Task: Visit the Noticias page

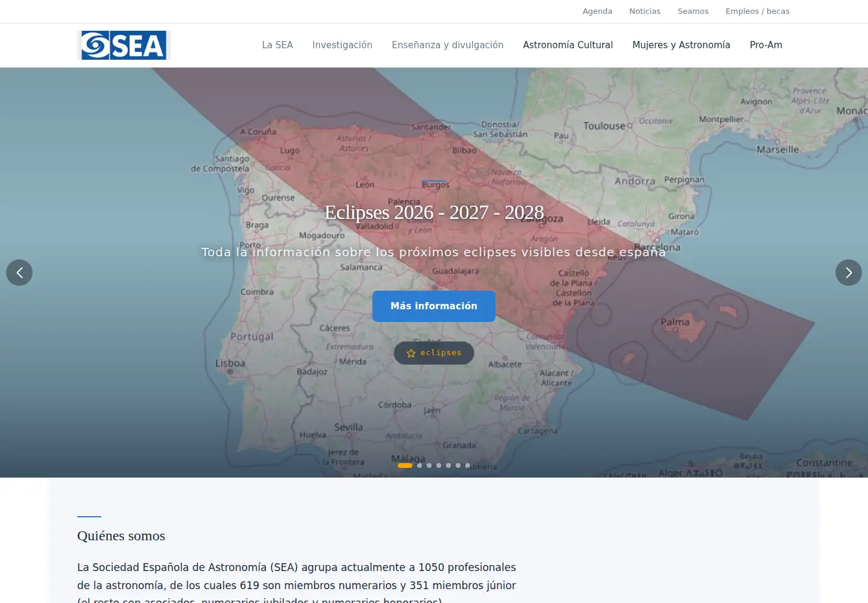Action: [645, 11]
